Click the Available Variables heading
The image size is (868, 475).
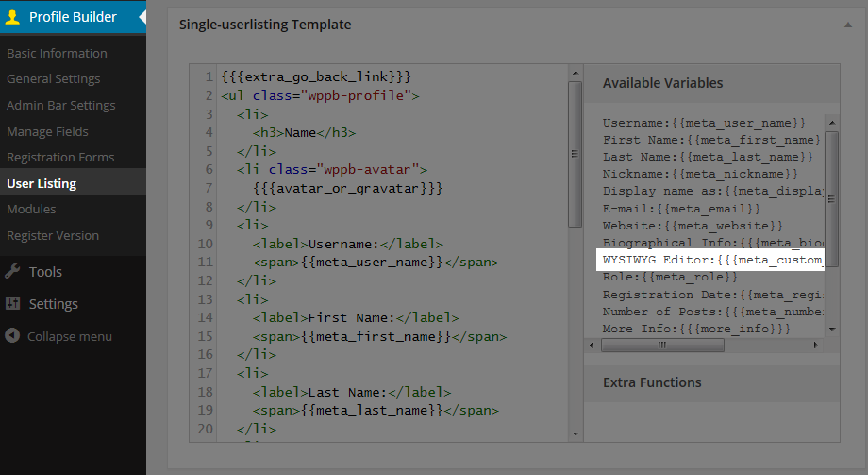(x=662, y=83)
